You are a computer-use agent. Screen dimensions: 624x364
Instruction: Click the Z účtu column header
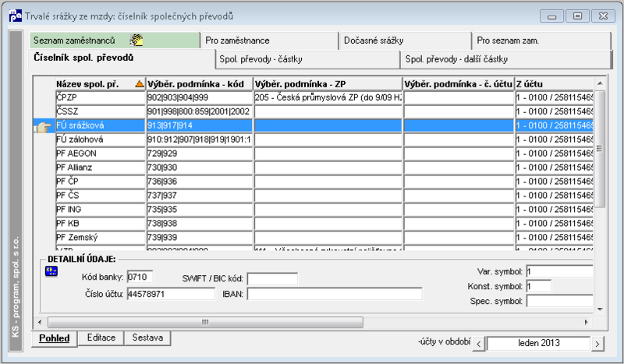pos(554,84)
